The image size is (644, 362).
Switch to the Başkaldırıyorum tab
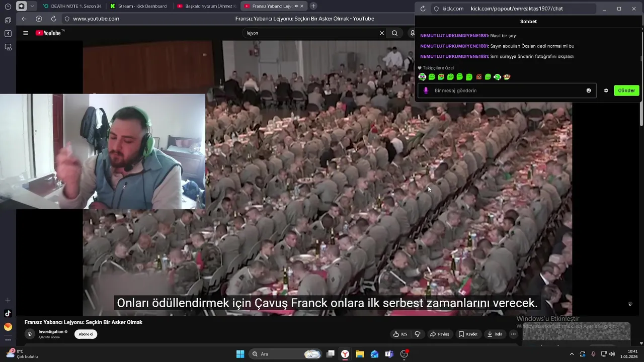coord(206,6)
